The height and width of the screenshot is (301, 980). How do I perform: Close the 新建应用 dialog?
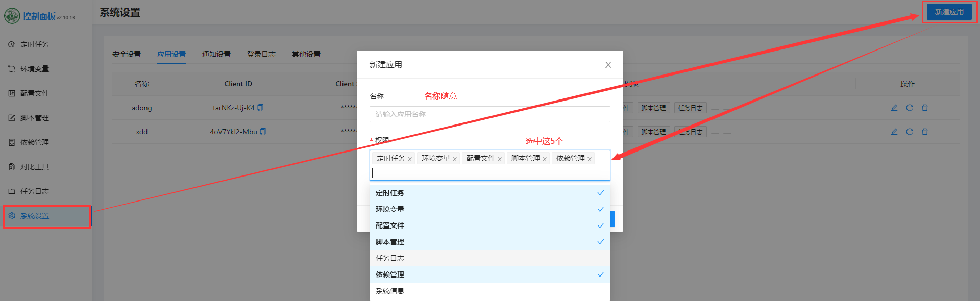click(x=608, y=65)
